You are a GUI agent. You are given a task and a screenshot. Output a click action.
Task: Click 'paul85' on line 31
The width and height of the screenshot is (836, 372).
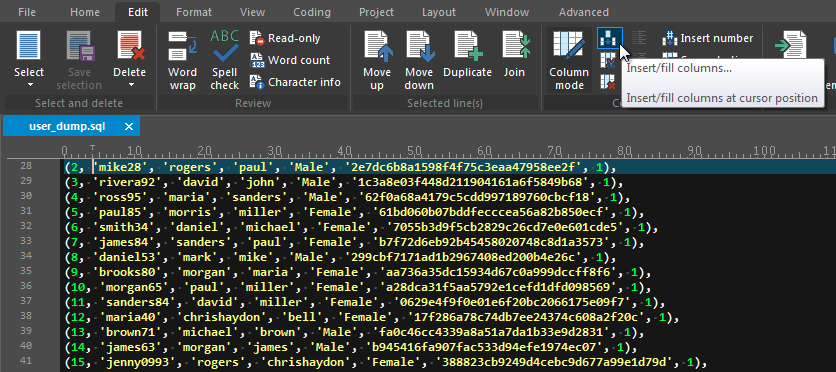pos(121,213)
